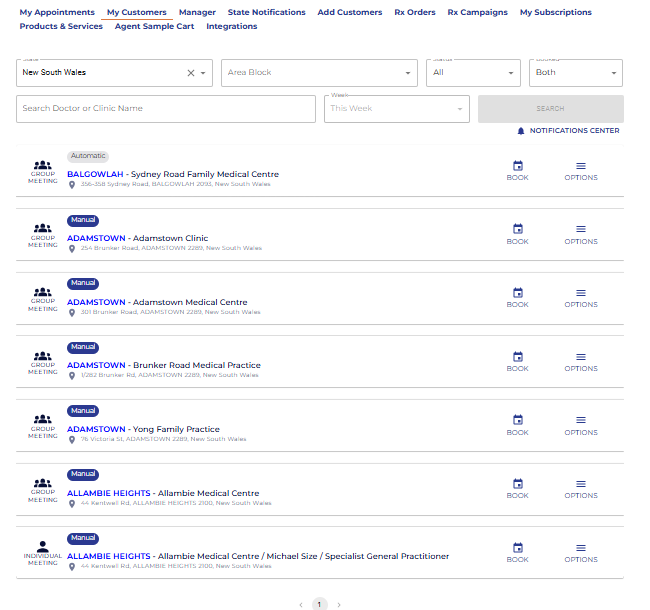Screen dimensions: 650x610
Task: Click Book icon for Adamstown Medical Centre
Action: pos(517,293)
